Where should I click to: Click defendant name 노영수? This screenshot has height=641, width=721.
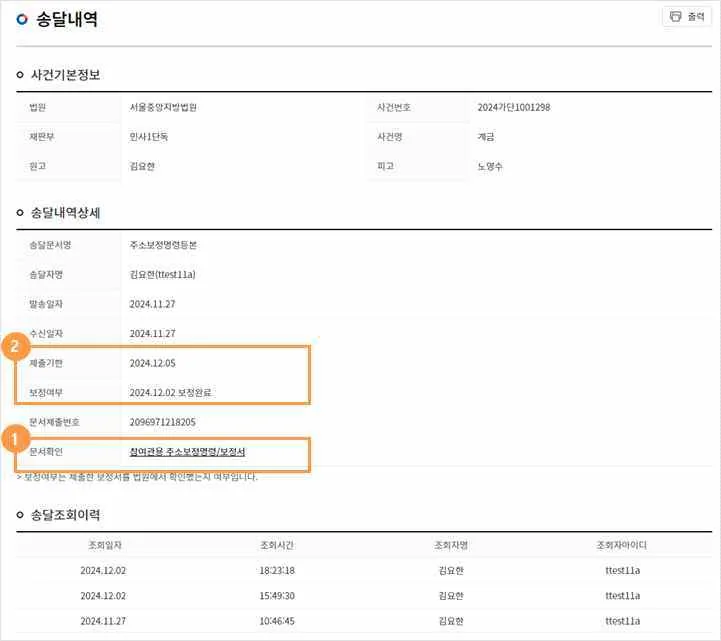(490, 166)
